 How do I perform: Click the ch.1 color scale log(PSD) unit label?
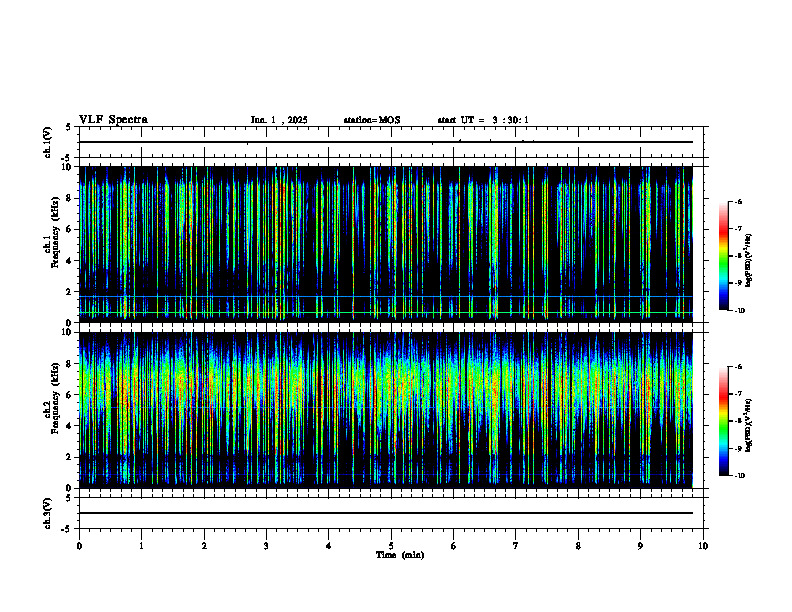(749, 260)
